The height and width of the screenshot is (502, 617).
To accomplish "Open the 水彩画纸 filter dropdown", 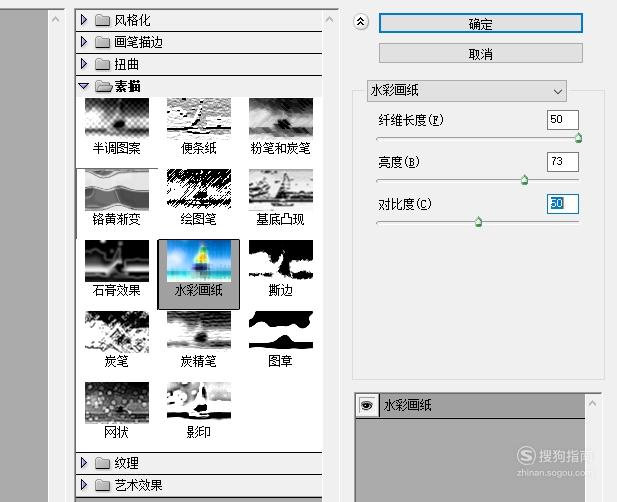I will coord(467,91).
